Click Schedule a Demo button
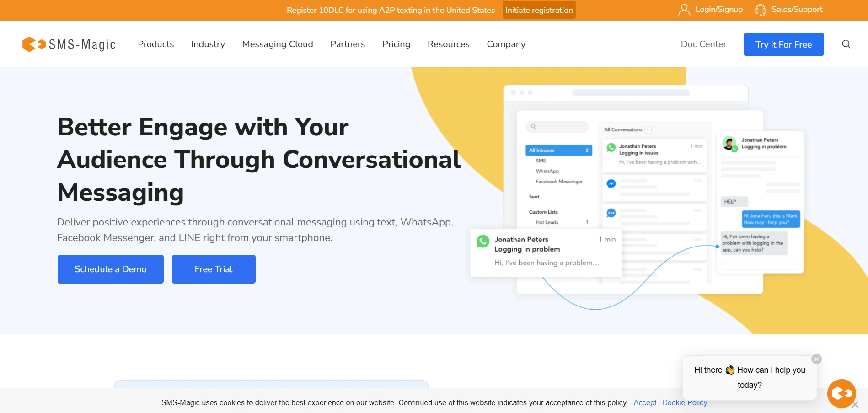868x413 pixels. pyautogui.click(x=111, y=269)
